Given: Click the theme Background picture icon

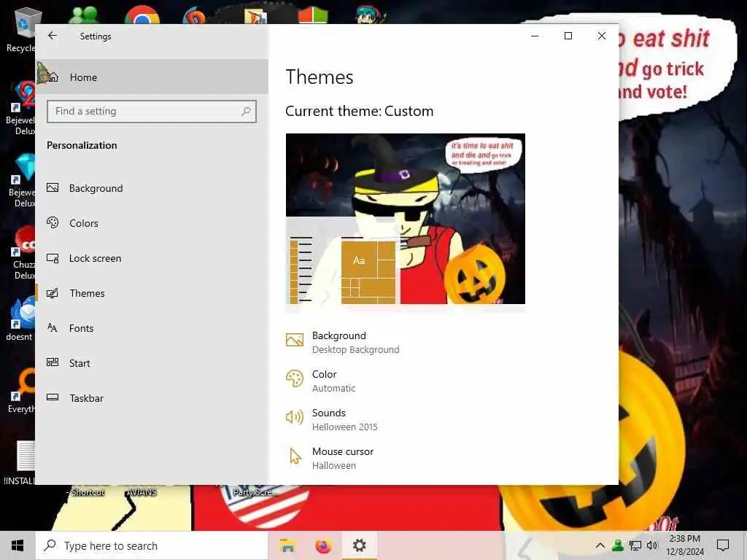Looking at the screenshot, I should 295,340.
